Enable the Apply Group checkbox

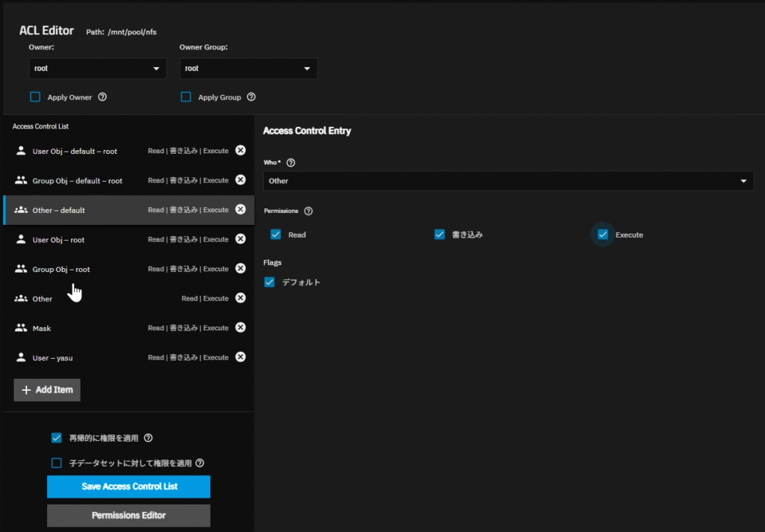(186, 96)
